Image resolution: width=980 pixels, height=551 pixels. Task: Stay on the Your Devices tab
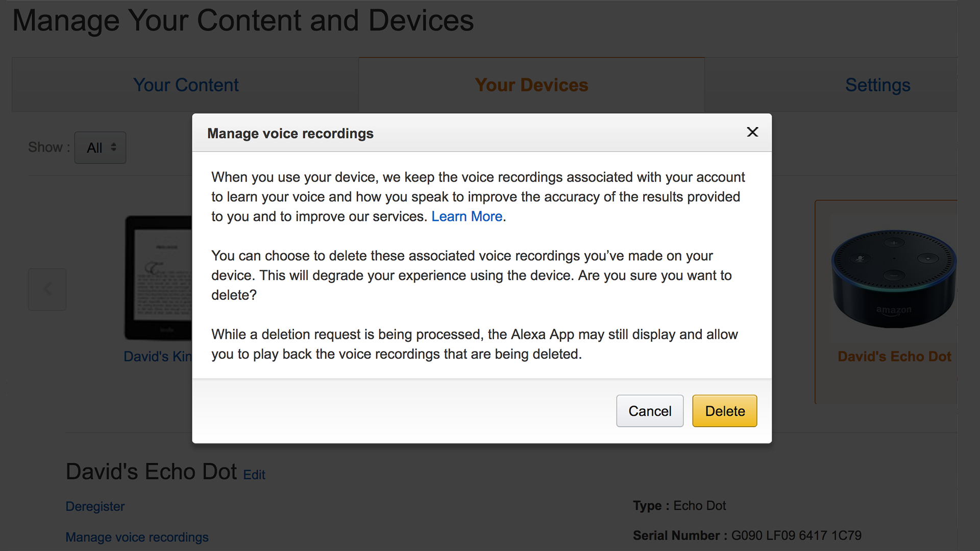point(531,85)
